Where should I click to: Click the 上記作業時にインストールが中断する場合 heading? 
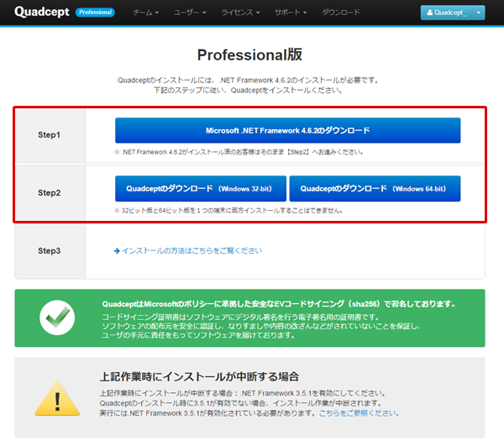[199, 376]
